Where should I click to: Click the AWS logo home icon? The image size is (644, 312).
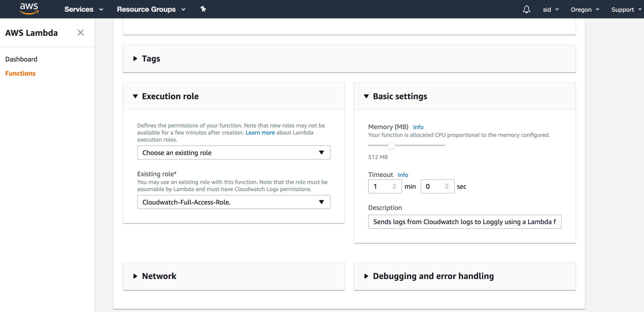click(x=29, y=9)
